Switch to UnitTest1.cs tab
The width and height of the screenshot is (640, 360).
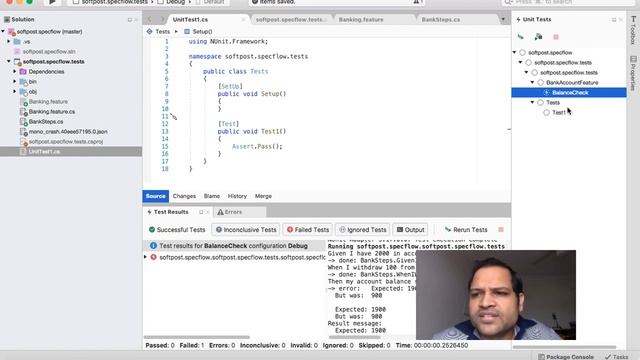[x=190, y=20]
